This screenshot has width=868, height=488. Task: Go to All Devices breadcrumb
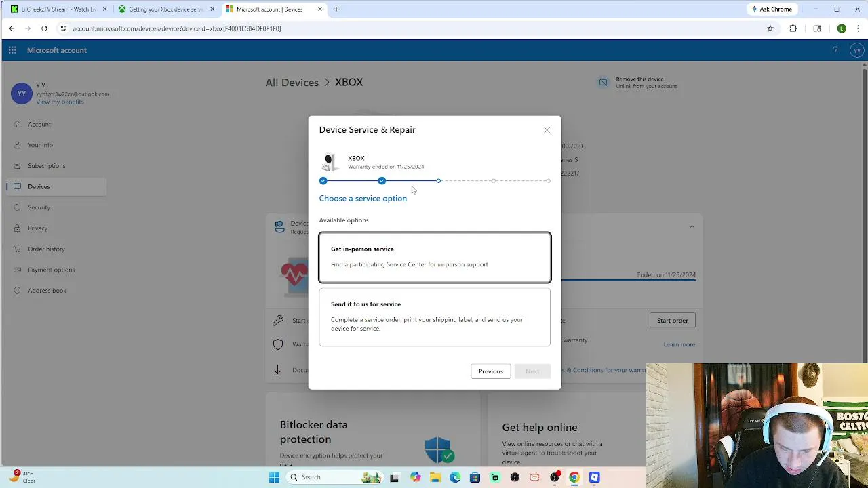292,82
